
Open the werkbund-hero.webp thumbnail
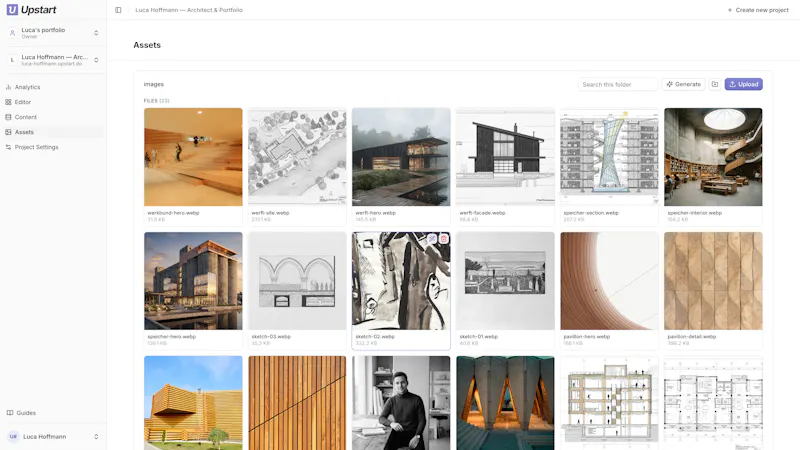(x=193, y=157)
